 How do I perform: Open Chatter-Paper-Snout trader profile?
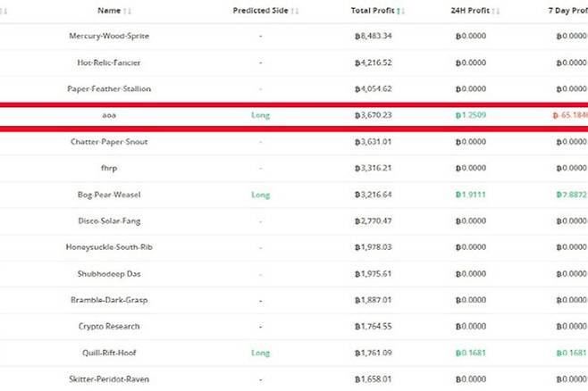pos(108,142)
